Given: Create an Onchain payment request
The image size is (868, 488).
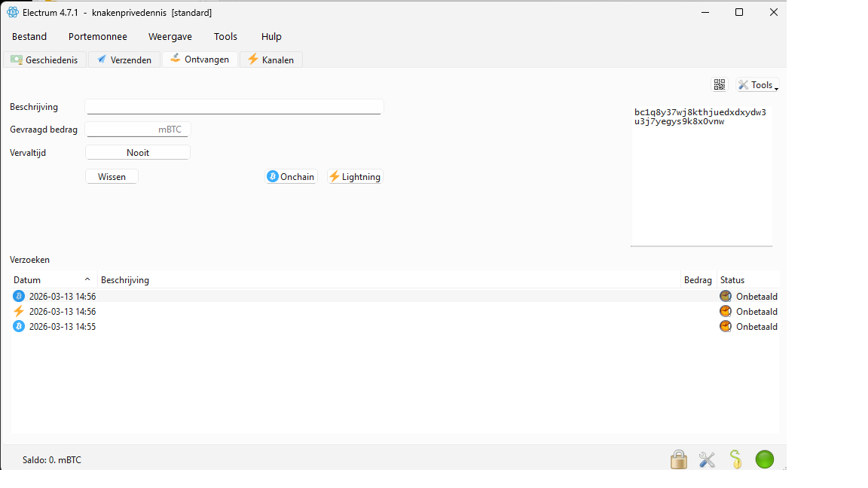Looking at the screenshot, I should pyautogui.click(x=291, y=177).
